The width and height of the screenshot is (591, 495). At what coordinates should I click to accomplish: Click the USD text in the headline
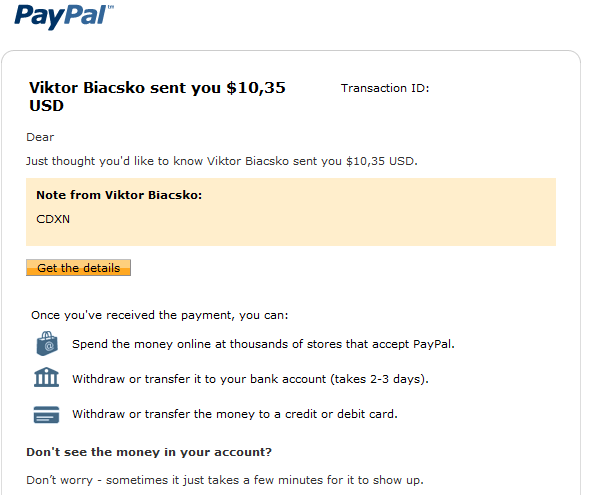coord(46,106)
